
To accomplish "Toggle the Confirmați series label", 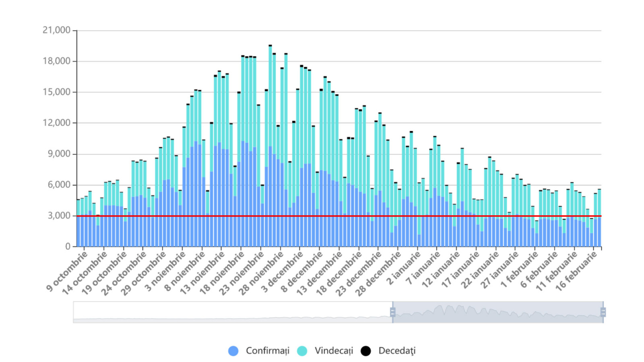I will pos(267,351).
